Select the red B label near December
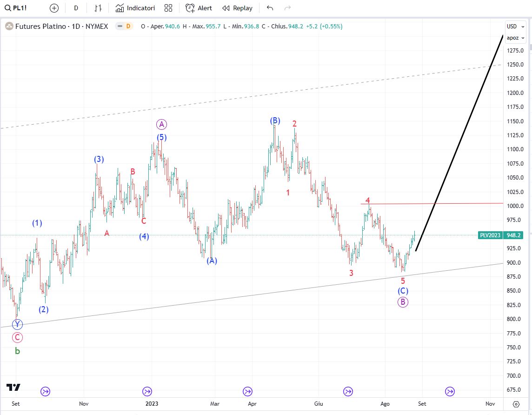 click(133, 172)
